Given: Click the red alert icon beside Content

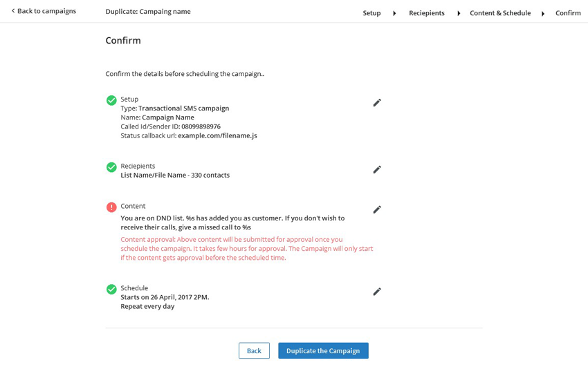Looking at the screenshot, I should [111, 207].
